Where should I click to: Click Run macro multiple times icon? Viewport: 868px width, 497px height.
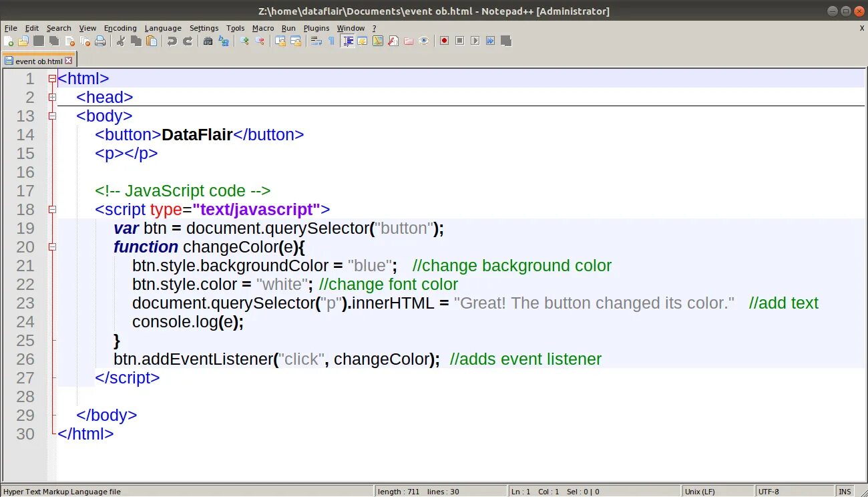[x=490, y=41]
